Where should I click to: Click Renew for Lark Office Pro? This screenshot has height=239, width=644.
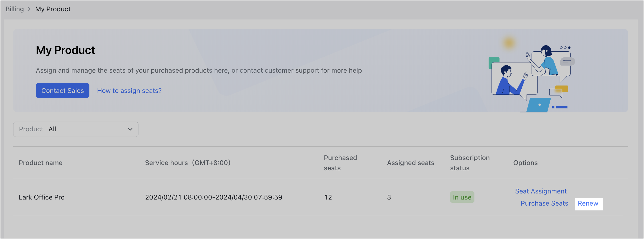pos(589,203)
